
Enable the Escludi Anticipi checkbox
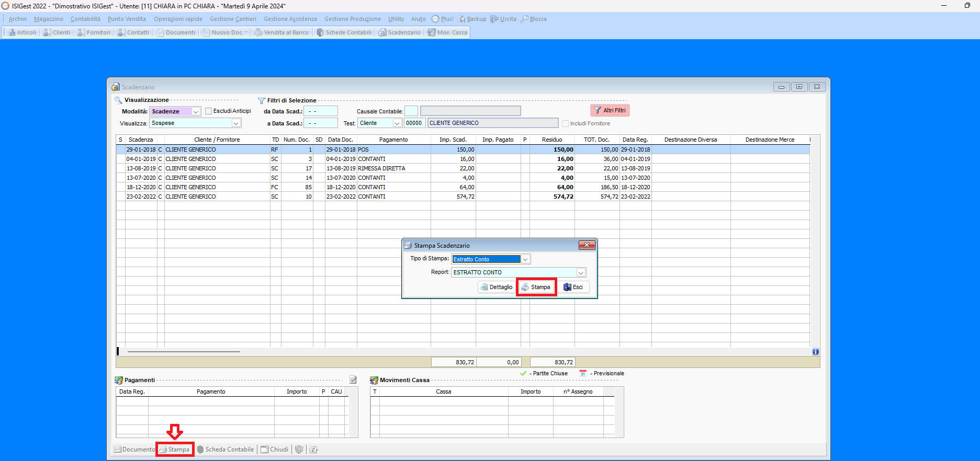point(209,111)
